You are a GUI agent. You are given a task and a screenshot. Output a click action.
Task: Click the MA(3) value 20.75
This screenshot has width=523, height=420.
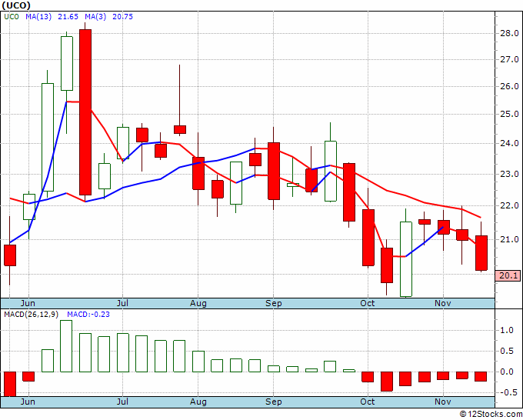(x=122, y=17)
